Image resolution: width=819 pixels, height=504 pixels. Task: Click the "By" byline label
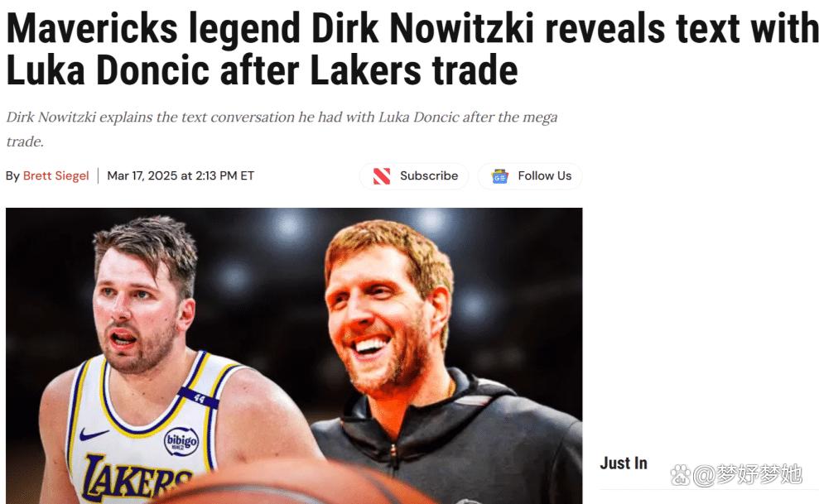12,176
